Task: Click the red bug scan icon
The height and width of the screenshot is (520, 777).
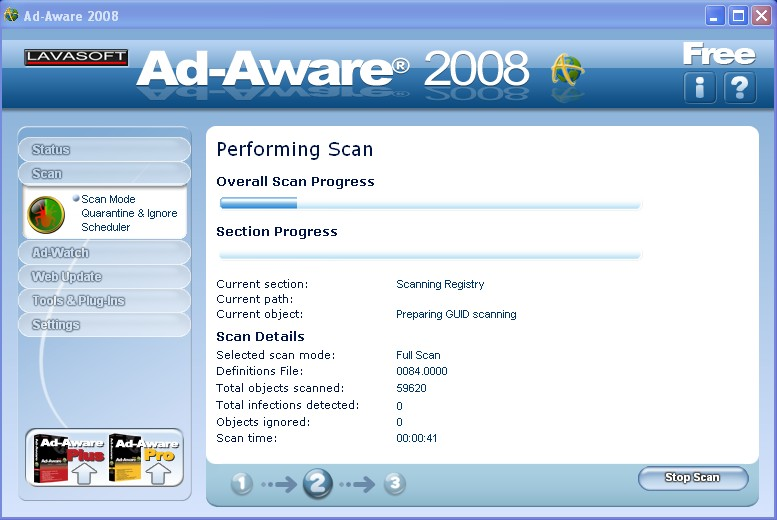Action: (46, 215)
